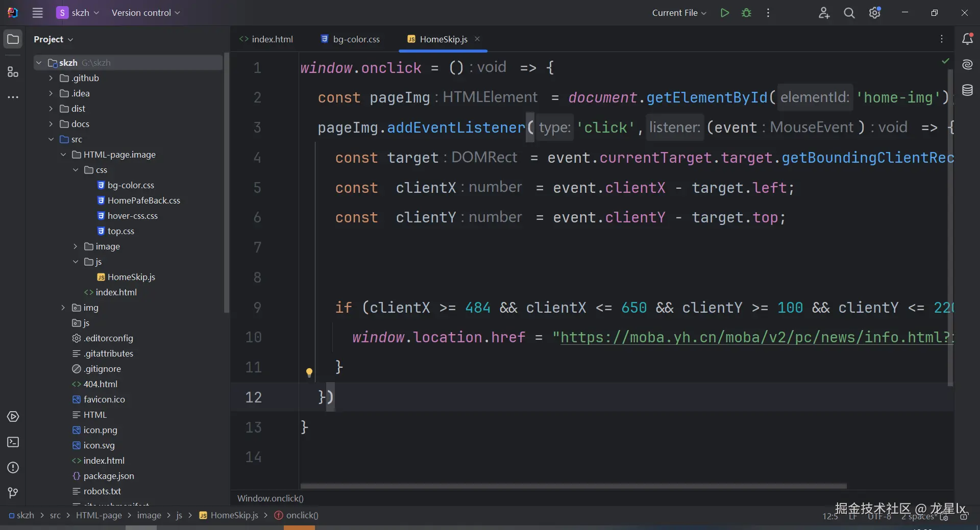Open the Search Everywhere magnifier

pos(849,13)
